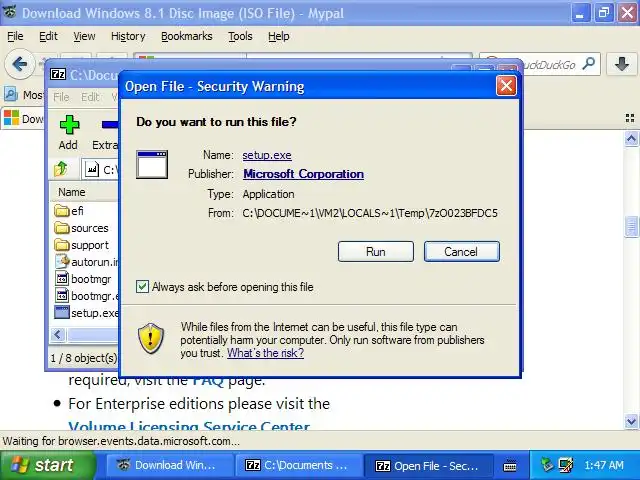Open the 7-Zip Edit menu

tap(90, 97)
